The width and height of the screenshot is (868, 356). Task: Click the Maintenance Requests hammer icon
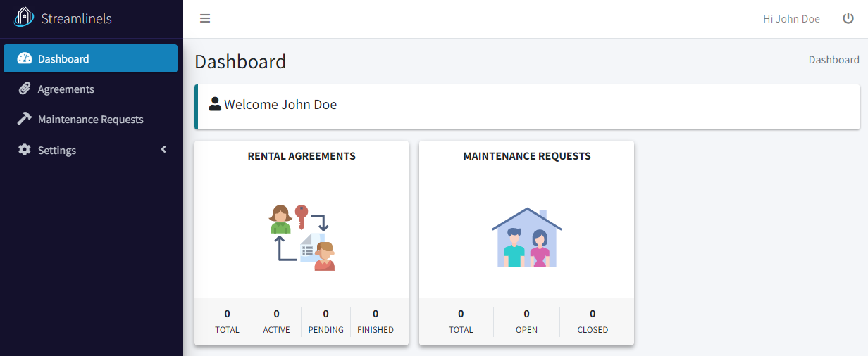tap(25, 119)
